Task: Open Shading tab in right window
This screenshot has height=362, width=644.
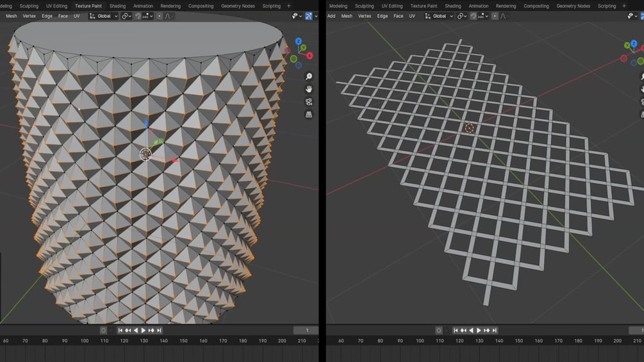Action: point(452,6)
